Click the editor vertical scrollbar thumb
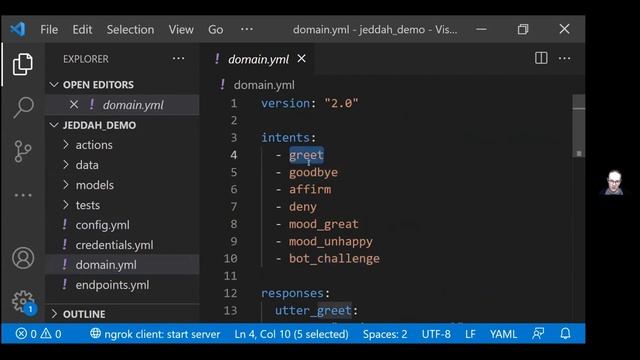Viewport: 640px width, 360px height. click(579, 127)
